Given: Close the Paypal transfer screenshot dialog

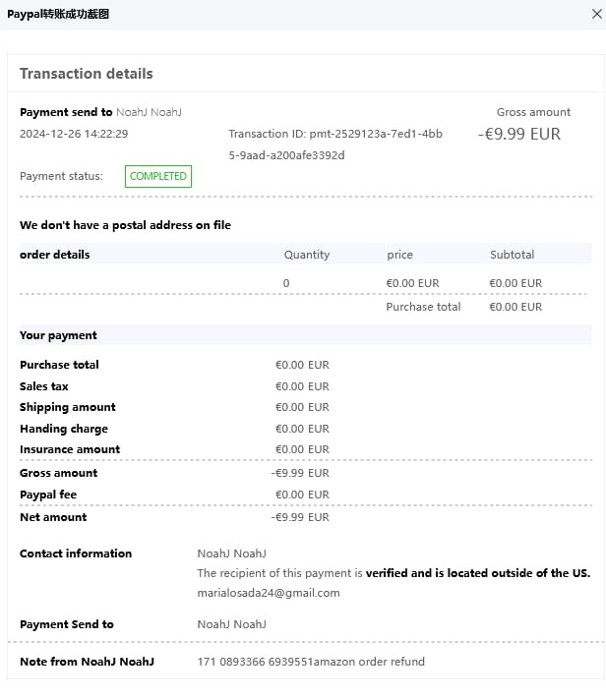Looking at the screenshot, I should tap(589, 14).
